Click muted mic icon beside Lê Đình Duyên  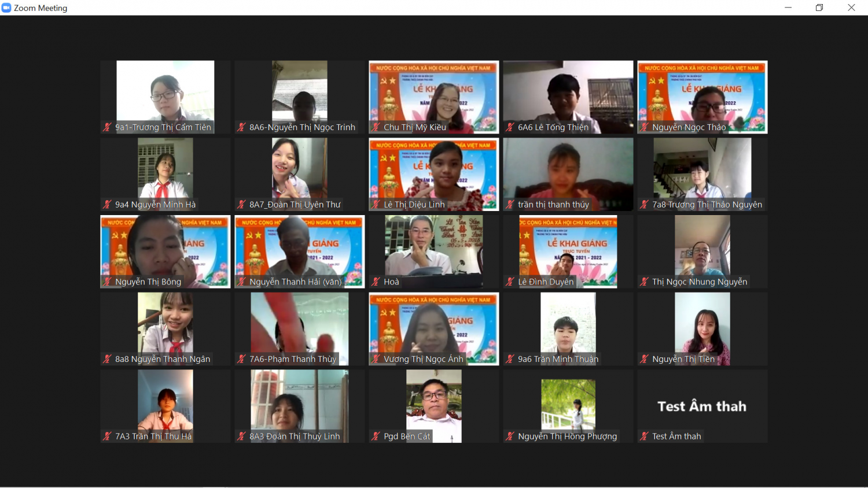point(510,282)
